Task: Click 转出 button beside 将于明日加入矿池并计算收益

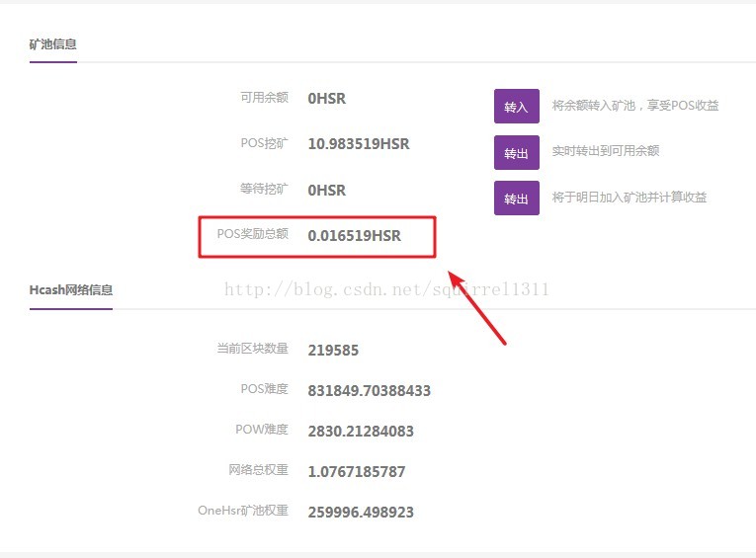Action: tap(517, 199)
